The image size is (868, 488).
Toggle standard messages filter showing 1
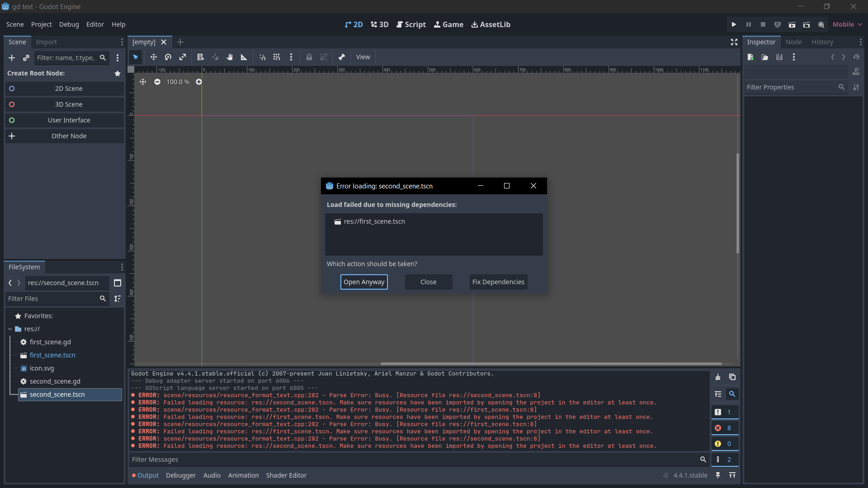pos(725,412)
